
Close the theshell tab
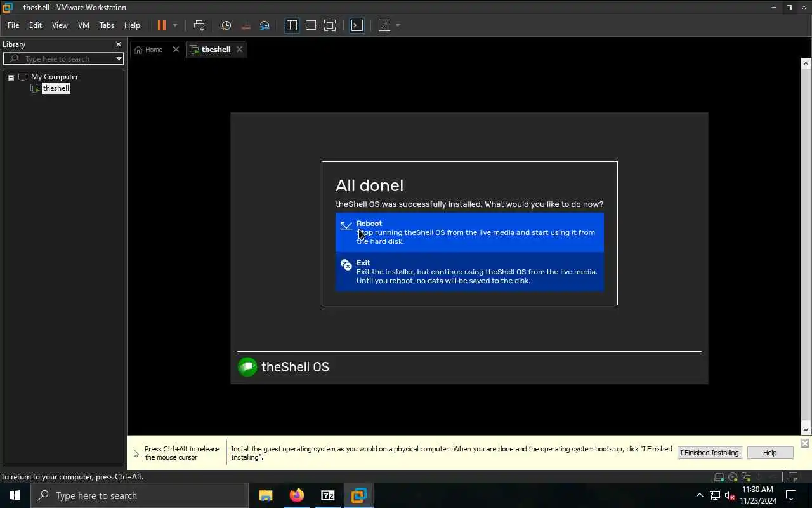tap(239, 50)
